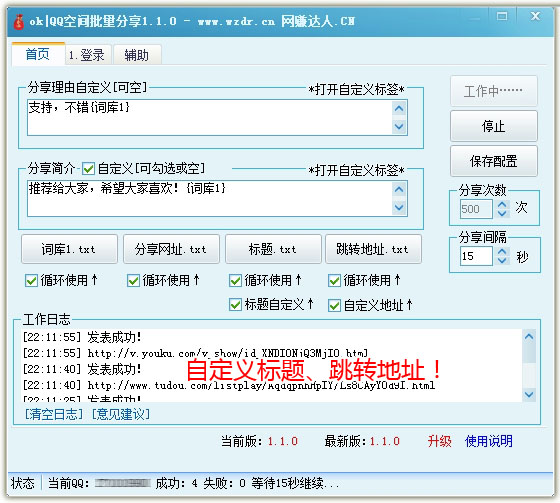Click 当前版 version number 1.1.0

(x=283, y=442)
